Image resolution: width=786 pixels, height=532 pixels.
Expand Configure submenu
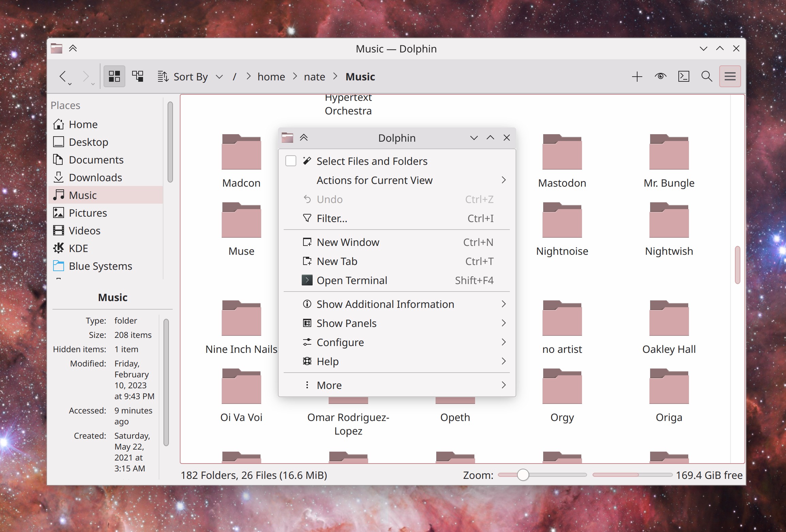[397, 342]
